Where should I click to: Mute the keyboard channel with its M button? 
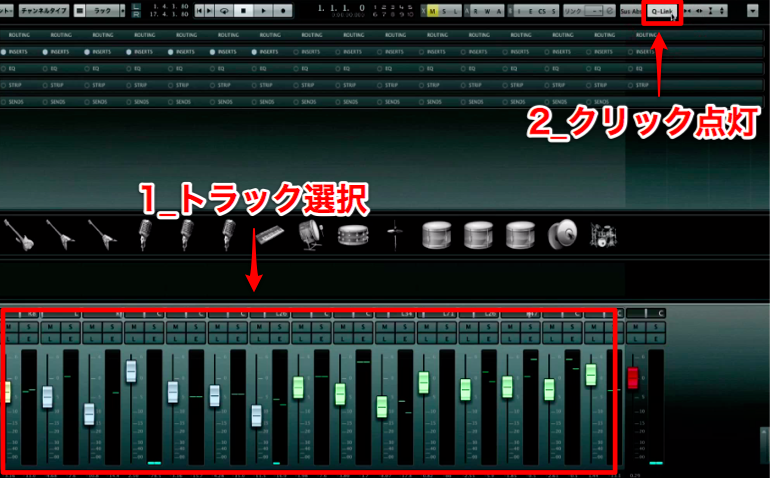[x=259, y=327]
